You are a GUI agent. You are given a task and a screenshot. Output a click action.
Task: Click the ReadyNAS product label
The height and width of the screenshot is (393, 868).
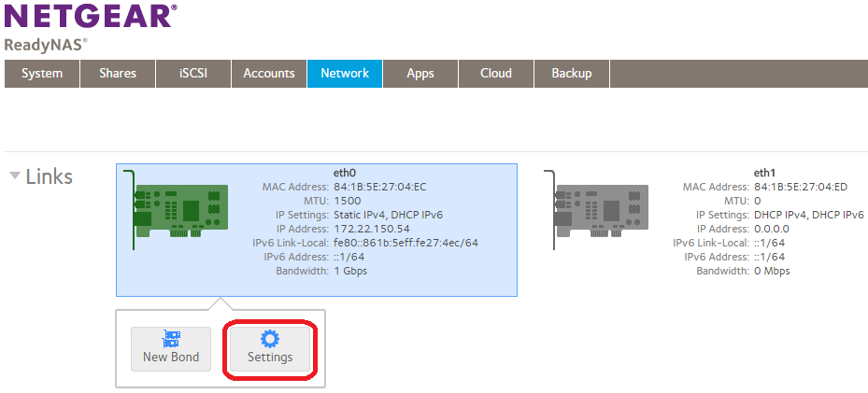(46, 45)
